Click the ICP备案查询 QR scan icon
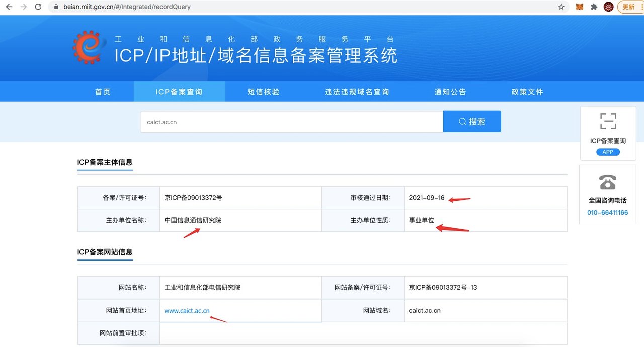The image size is (644, 347). pos(608,121)
